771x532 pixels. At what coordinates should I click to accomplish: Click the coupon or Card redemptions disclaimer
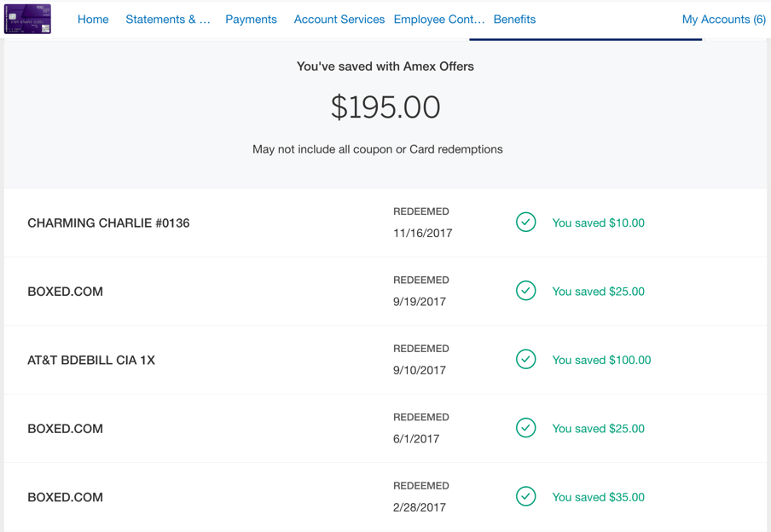[x=378, y=149]
